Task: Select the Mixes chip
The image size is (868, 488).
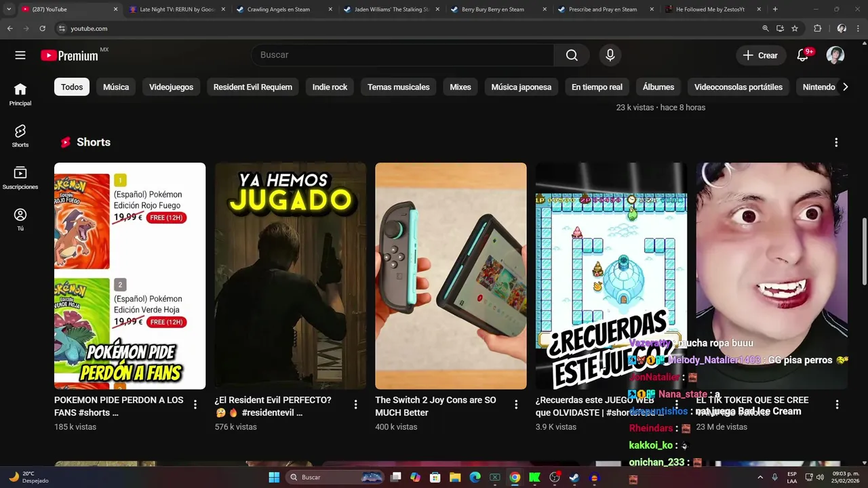Action: point(460,87)
